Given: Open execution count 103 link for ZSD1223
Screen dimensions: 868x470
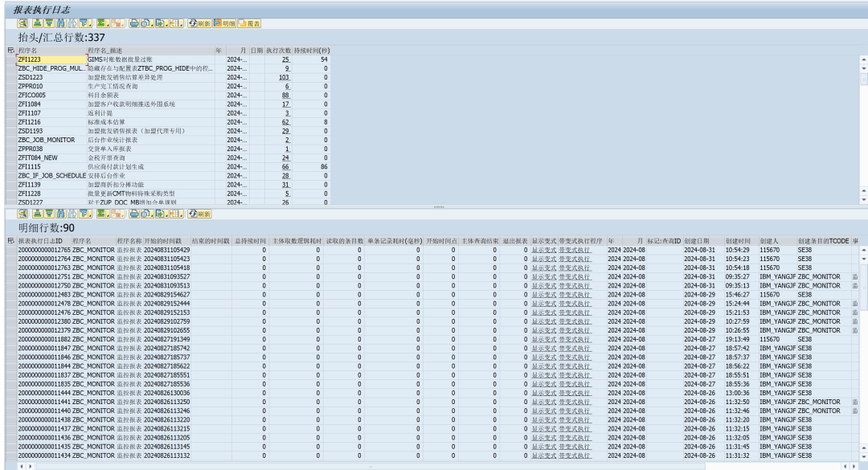Looking at the screenshot, I should click(x=284, y=77).
